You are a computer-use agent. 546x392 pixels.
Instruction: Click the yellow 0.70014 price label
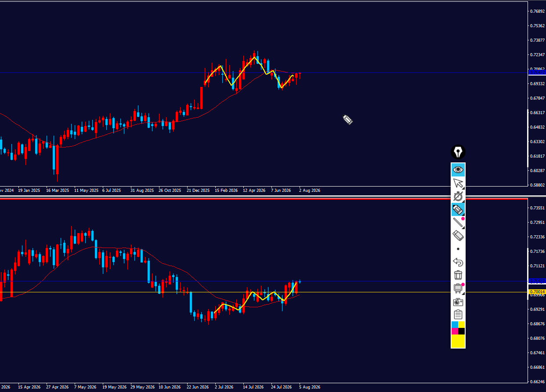click(x=537, y=292)
